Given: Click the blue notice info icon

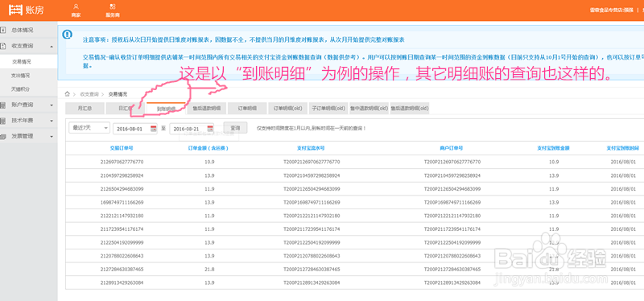Looking at the screenshot, I should 68,34.
